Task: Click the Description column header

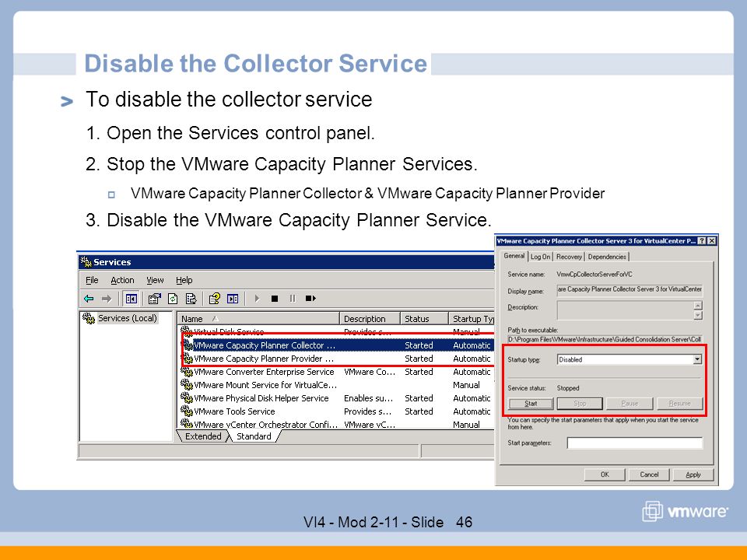Action: (x=370, y=319)
